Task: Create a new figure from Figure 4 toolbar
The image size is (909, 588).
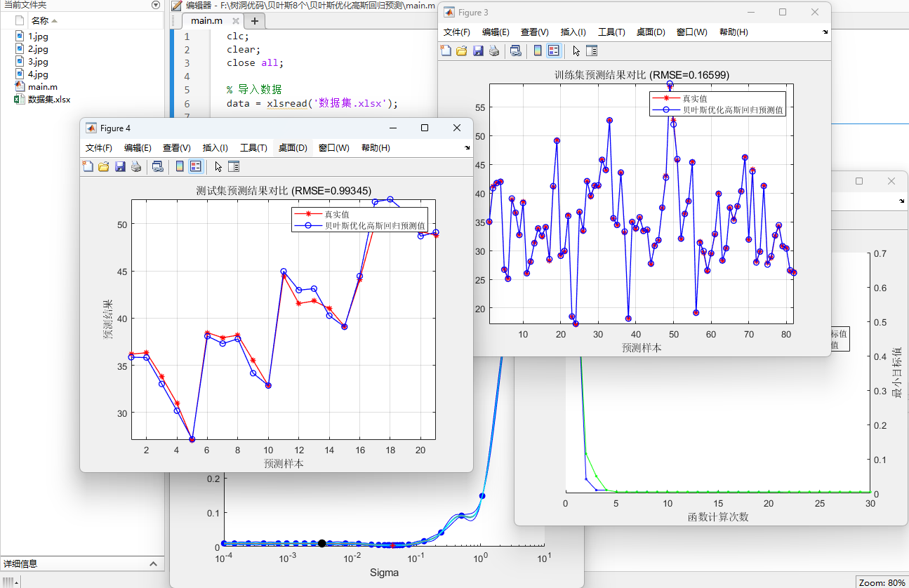Action: pyautogui.click(x=87, y=166)
